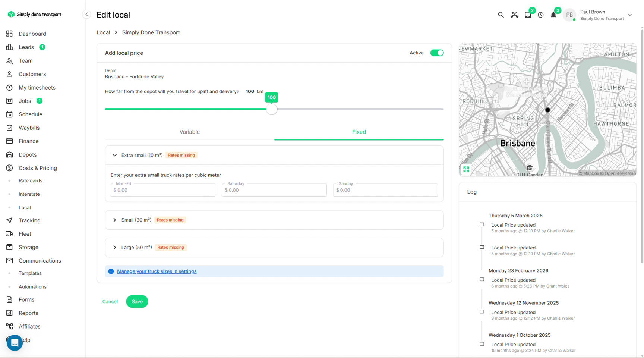Screen dimensions: 644x358
Task: Select the Fixed tab
Action: point(359,132)
